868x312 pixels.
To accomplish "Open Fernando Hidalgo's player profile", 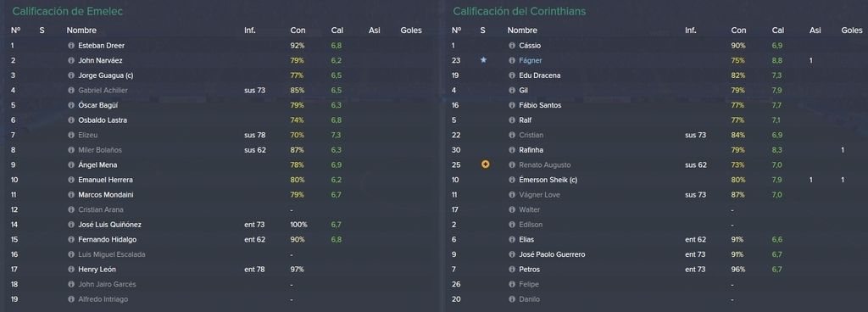I will (108, 240).
